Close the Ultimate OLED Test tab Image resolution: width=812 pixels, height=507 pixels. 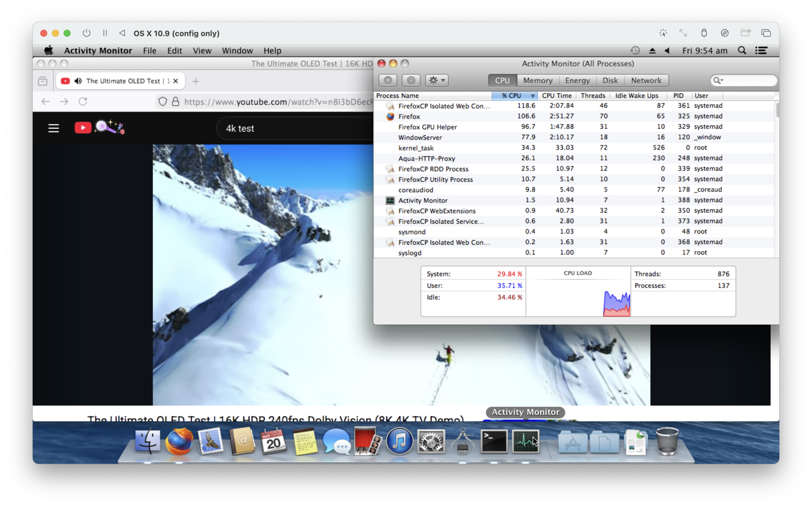tap(176, 81)
